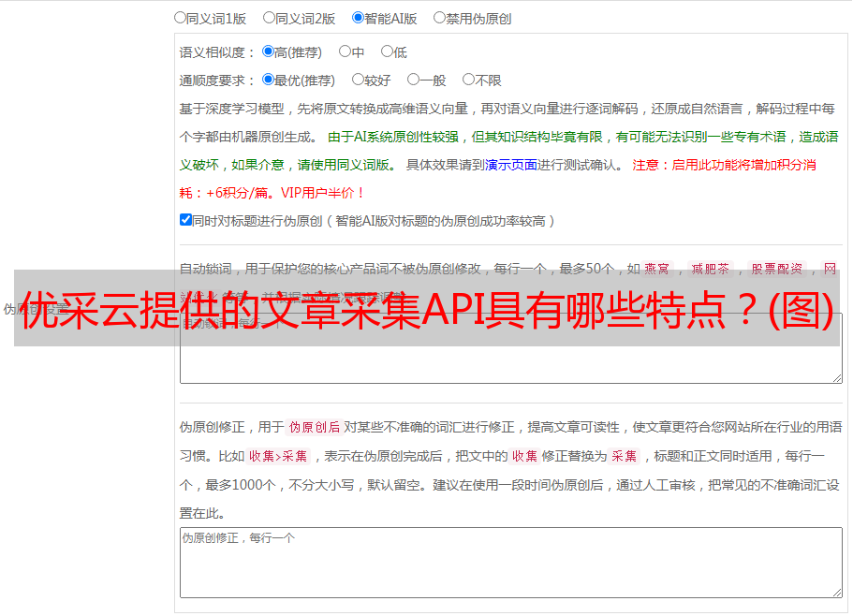The width and height of the screenshot is (853, 616).
Task: Choose 最优(推荐) for 通顺度要求
Action: pos(268,80)
